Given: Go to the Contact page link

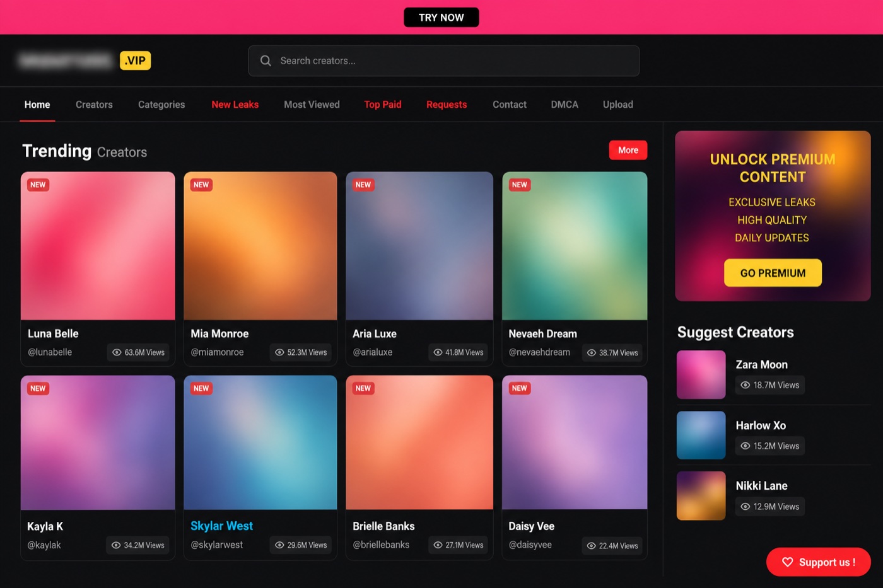Looking at the screenshot, I should click(510, 105).
